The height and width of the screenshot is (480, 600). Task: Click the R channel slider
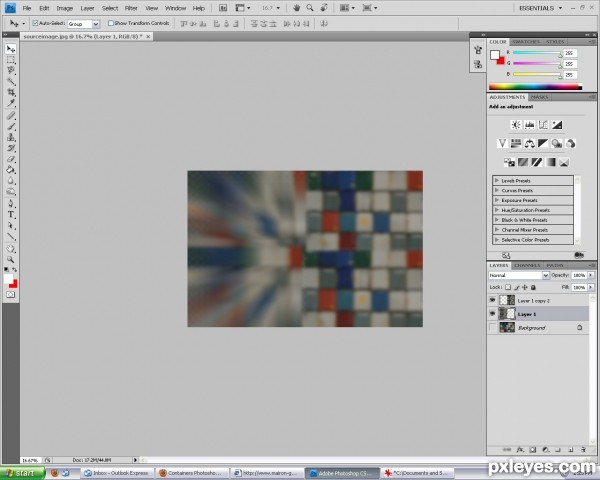click(536, 53)
